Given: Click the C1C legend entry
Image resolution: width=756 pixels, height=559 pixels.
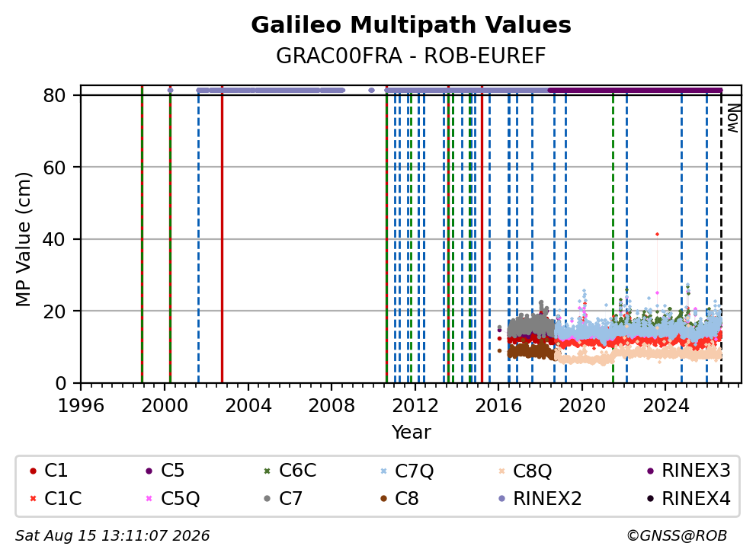Looking at the screenshot, I should [56, 498].
